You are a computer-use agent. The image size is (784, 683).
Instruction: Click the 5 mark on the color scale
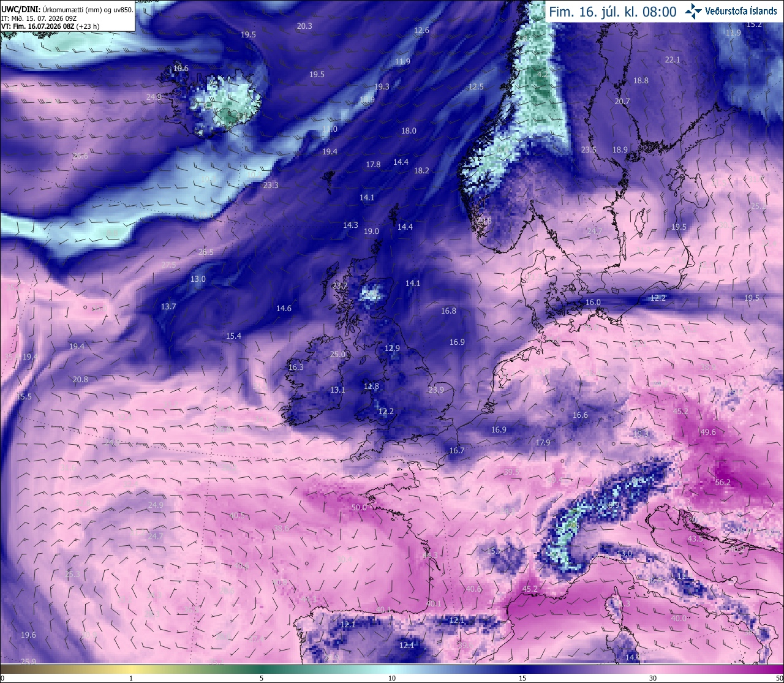coord(262,678)
